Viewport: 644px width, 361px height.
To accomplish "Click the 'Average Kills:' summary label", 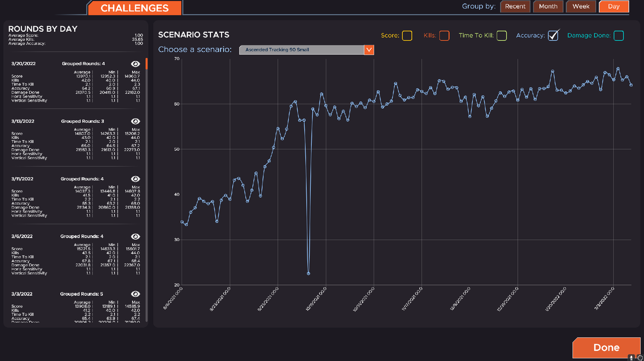I will (x=21, y=39).
